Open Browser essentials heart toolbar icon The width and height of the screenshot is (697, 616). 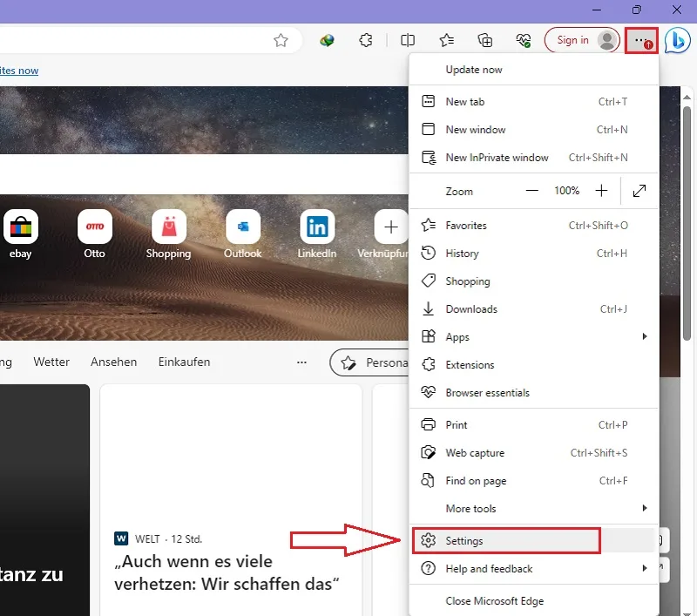(524, 40)
